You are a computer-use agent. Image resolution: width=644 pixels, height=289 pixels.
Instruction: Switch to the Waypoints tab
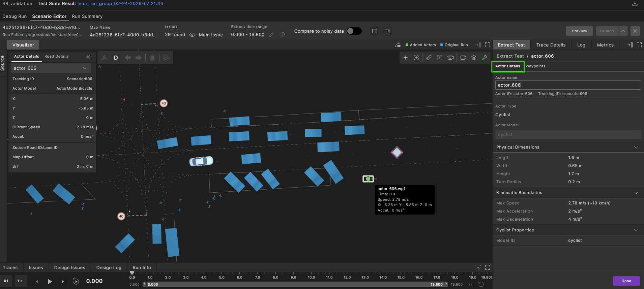coord(535,66)
